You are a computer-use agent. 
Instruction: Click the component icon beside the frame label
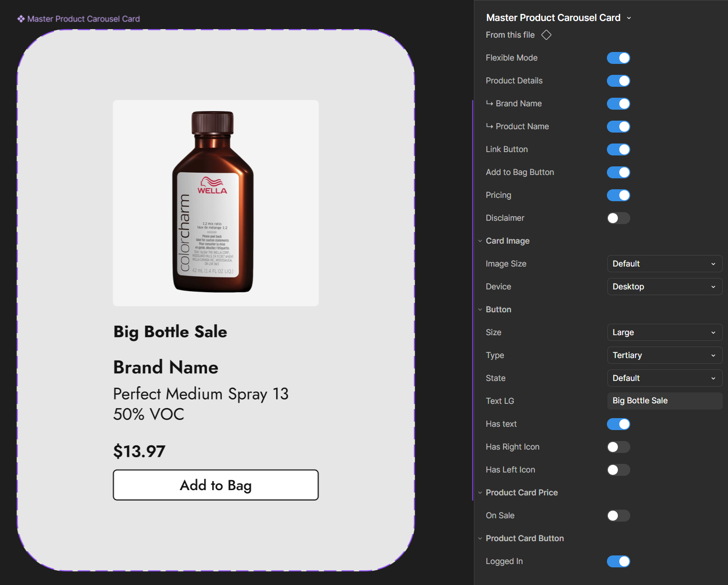21,19
